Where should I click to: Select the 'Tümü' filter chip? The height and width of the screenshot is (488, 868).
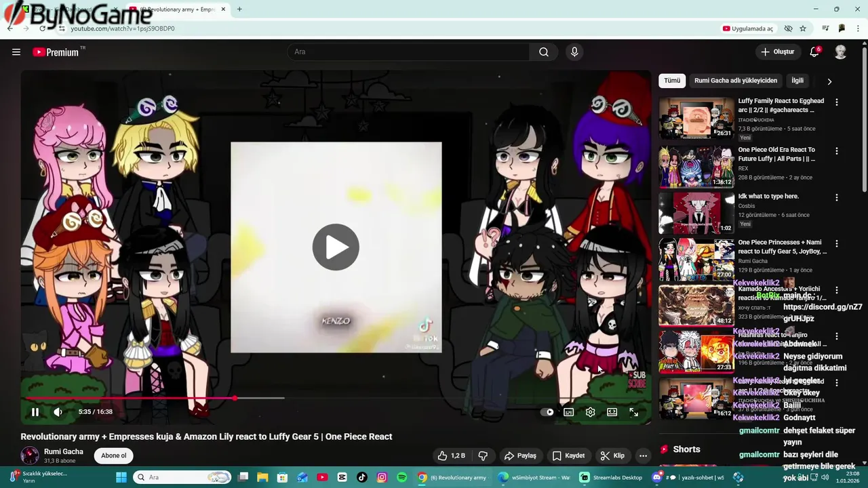pos(672,81)
